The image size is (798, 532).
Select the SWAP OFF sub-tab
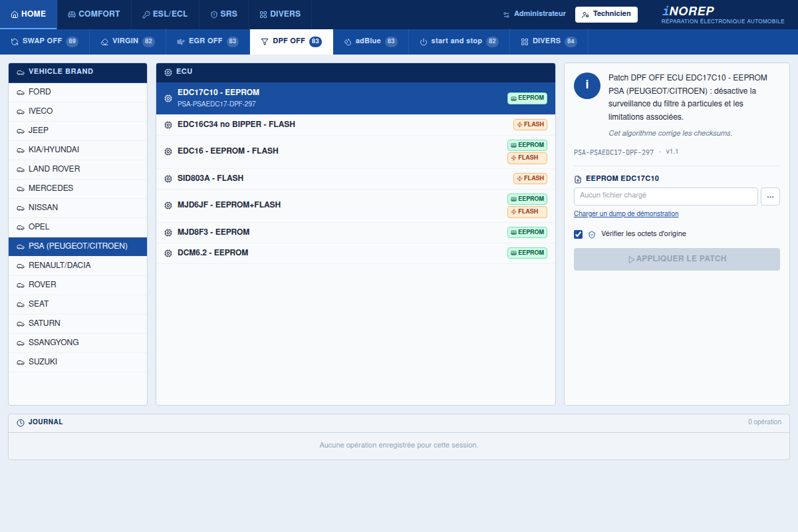tap(45, 41)
